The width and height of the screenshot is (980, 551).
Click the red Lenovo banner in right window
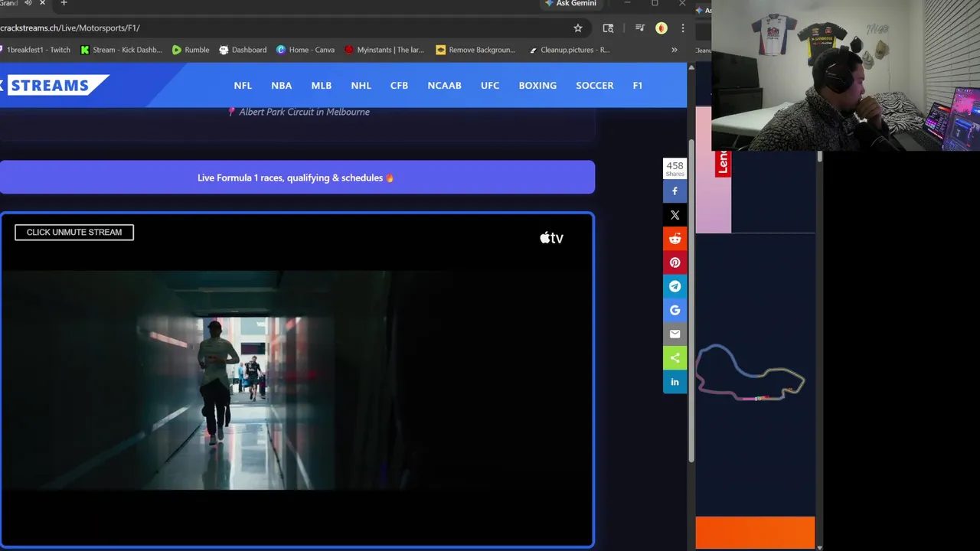(723, 163)
